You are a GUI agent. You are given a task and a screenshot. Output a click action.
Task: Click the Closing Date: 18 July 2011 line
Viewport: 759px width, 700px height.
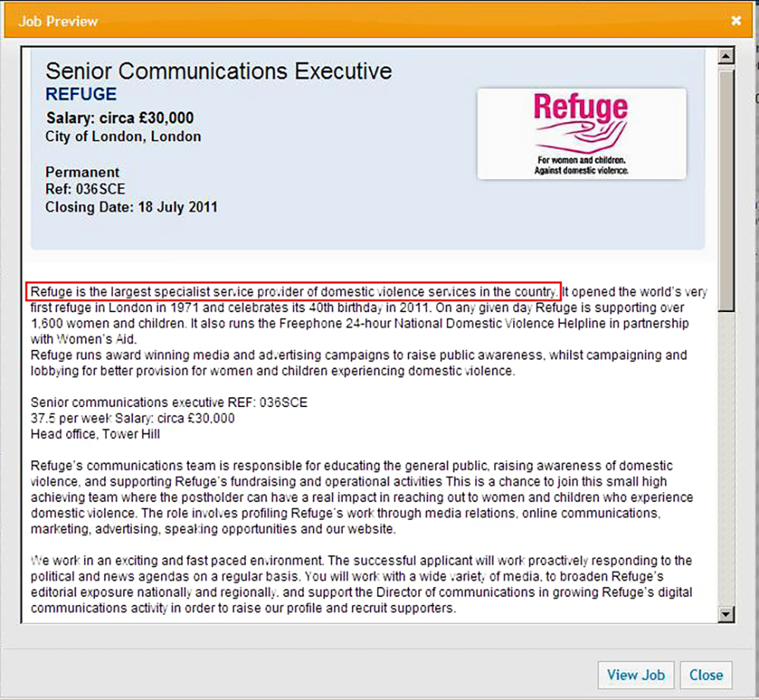pos(131,207)
